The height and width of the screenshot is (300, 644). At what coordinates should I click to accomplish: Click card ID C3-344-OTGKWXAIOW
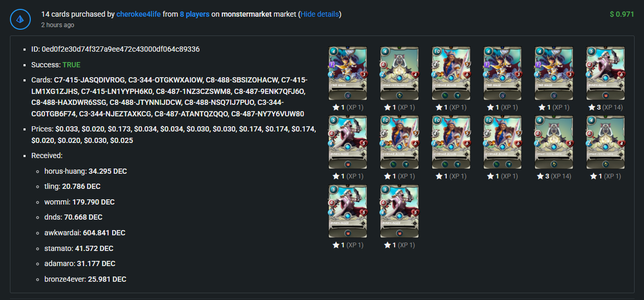tap(165, 80)
